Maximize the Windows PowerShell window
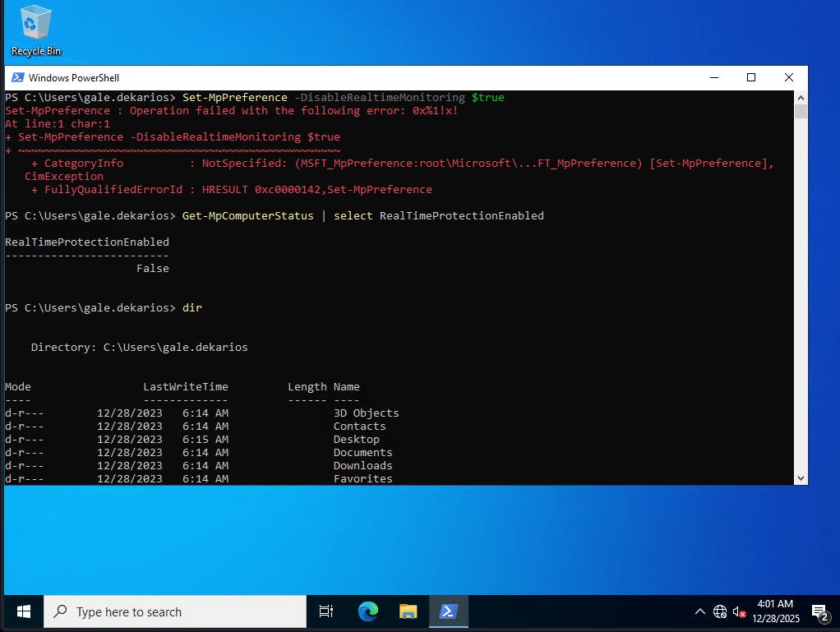This screenshot has width=840, height=632. [x=750, y=77]
